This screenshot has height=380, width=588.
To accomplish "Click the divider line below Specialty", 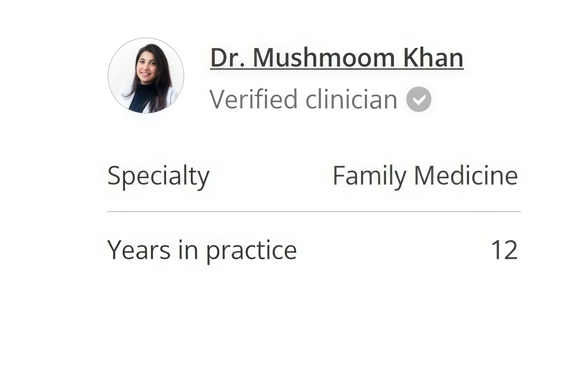I will [314, 212].
